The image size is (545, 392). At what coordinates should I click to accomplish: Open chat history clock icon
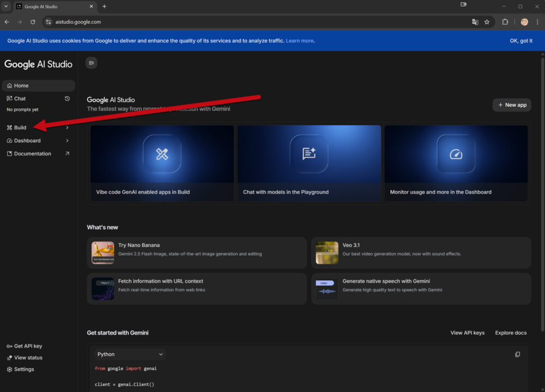(67, 99)
